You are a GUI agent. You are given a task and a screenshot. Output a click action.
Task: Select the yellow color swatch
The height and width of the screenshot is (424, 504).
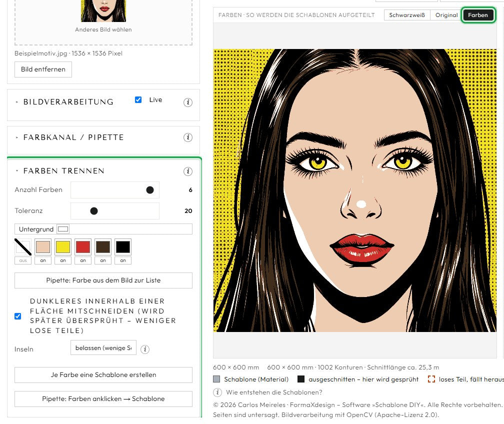(63, 247)
